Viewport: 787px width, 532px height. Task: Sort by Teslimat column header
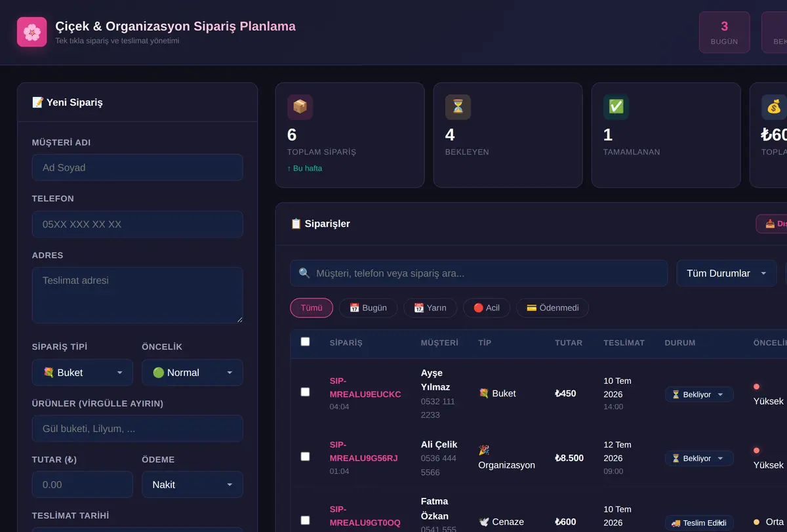pyautogui.click(x=624, y=342)
